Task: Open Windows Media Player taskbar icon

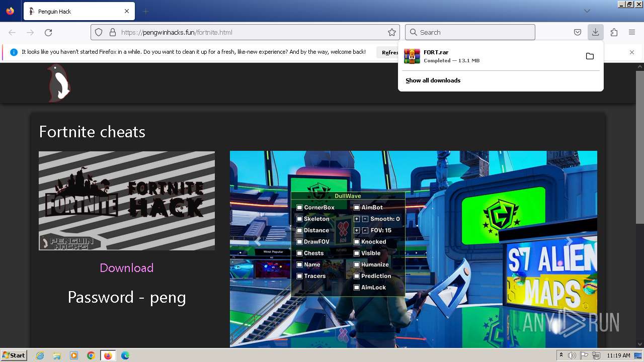Action: pyautogui.click(x=74, y=355)
